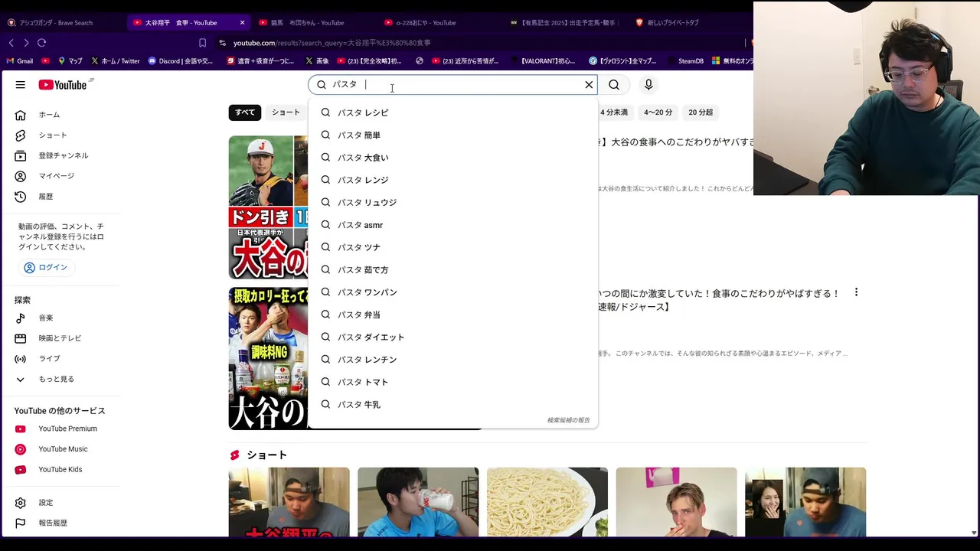The width and height of the screenshot is (980, 551).
Task: Select suggestion パスタ 簡単
Action: [x=452, y=135]
